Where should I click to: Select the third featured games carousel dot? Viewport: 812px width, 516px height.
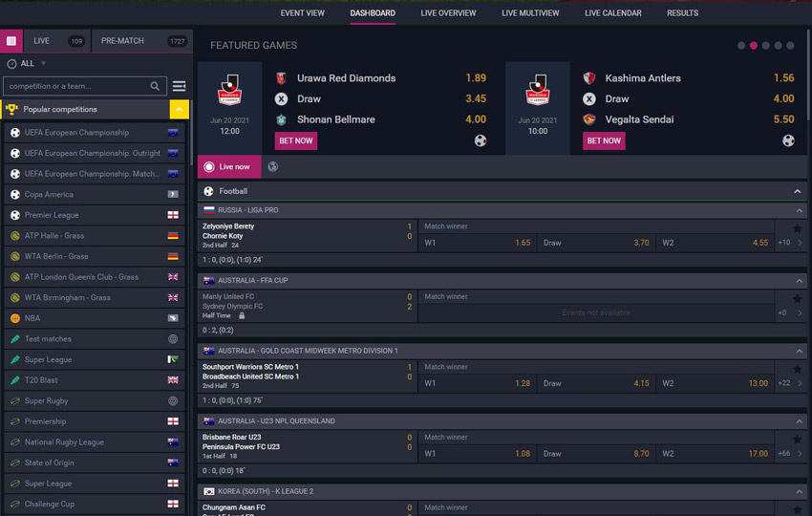(766, 46)
